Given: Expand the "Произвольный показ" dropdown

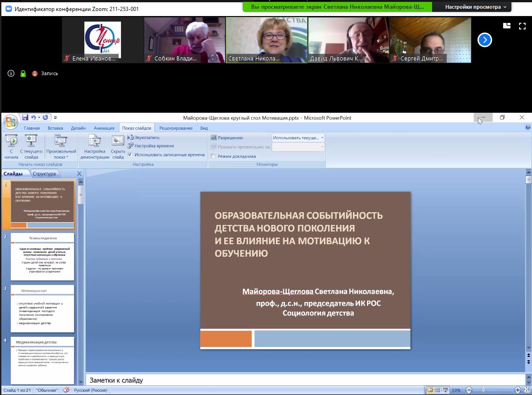Looking at the screenshot, I should click(x=61, y=151).
